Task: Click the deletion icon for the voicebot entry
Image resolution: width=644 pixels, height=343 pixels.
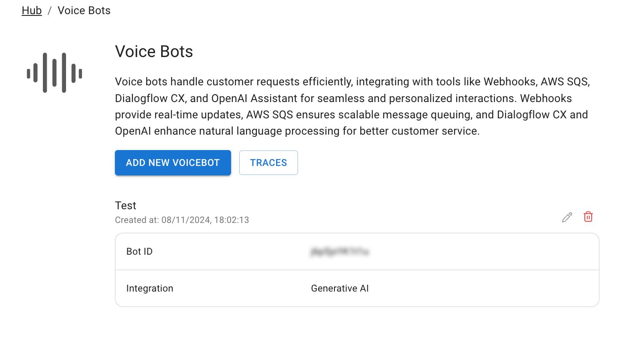Action: (588, 217)
